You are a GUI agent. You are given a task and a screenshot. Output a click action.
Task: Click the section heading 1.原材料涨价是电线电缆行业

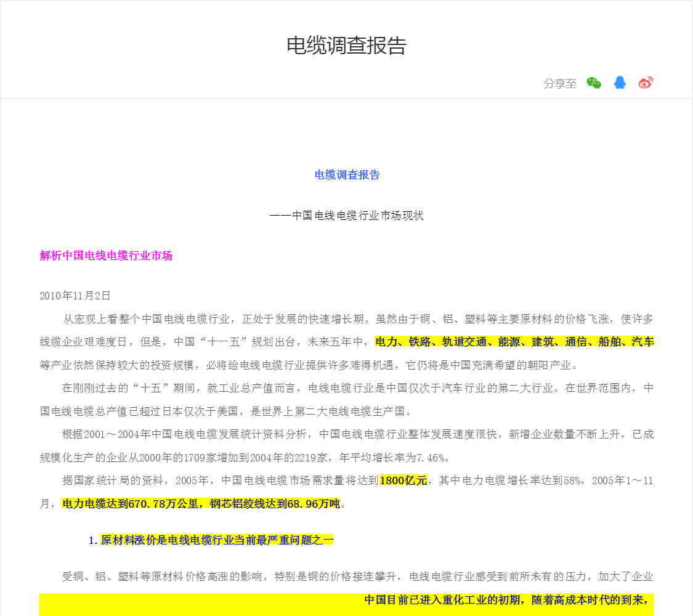[x=211, y=540]
